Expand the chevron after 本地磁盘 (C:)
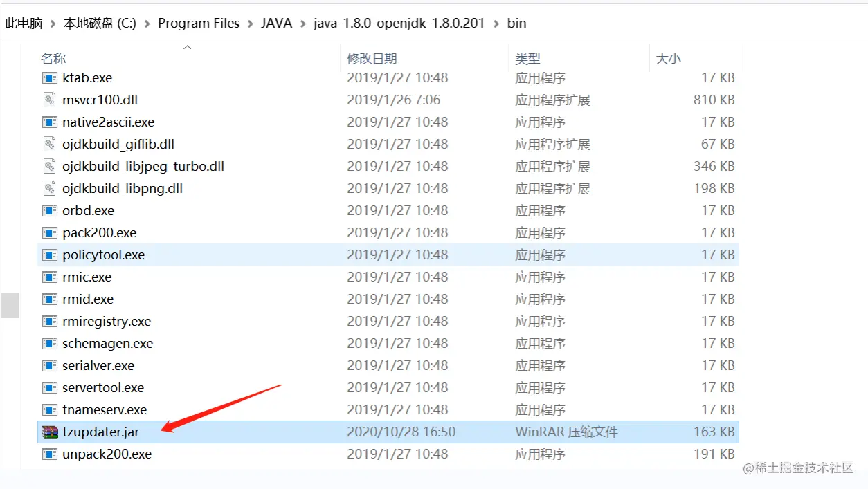868x489 pixels. [x=147, y=24]
